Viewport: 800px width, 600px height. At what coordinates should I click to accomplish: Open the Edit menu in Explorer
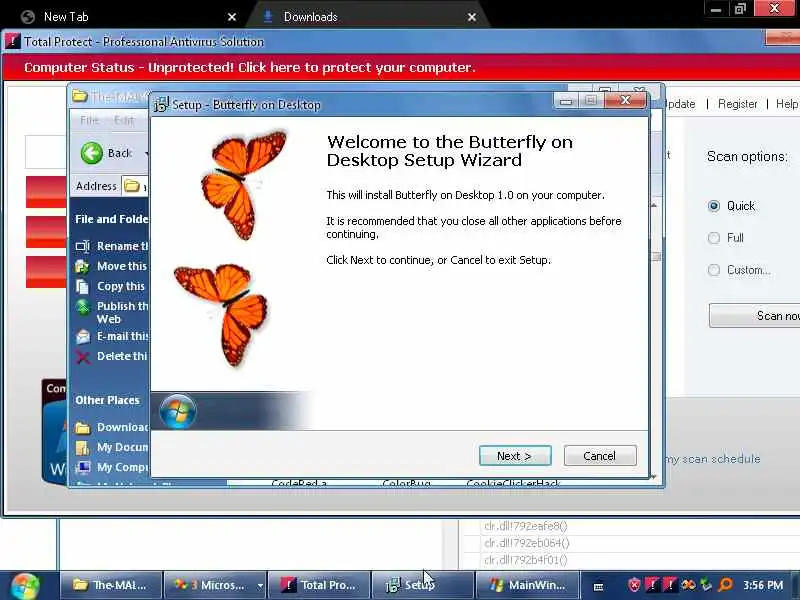click(x=124, y=120)
